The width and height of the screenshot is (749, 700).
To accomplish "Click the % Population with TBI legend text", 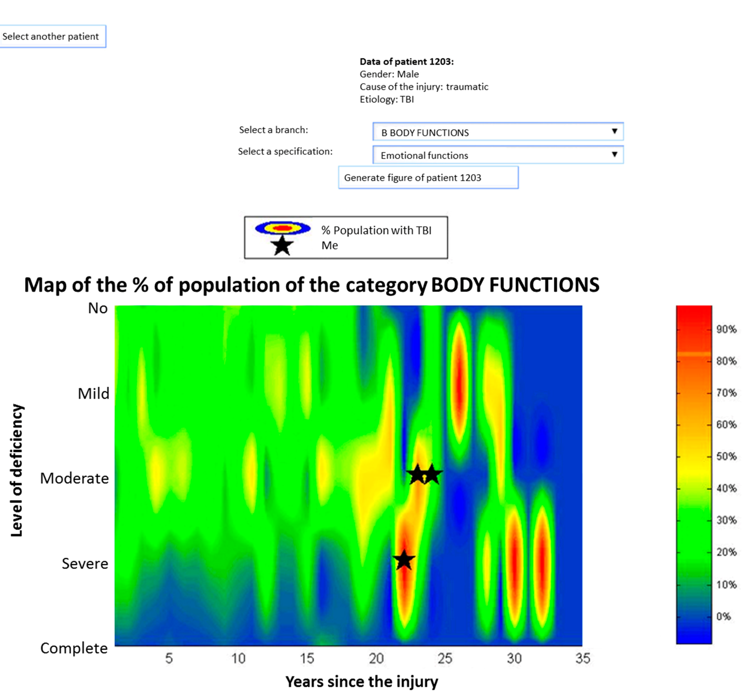I will [x=376, y=230].
